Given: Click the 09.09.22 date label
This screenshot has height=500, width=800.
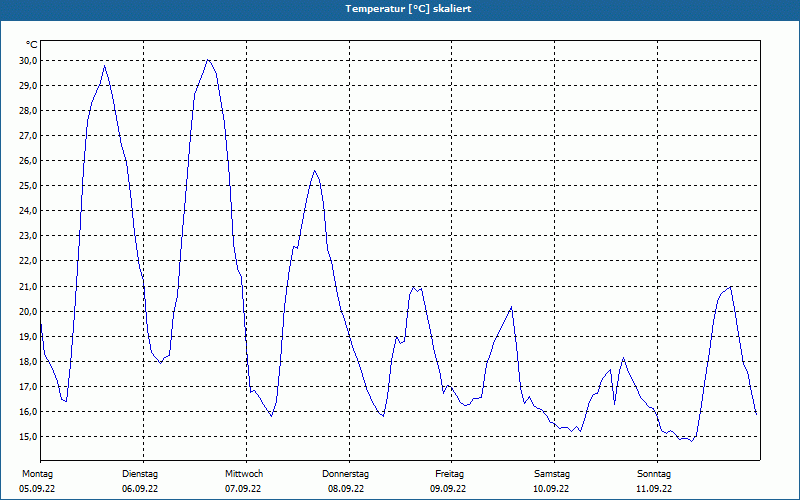Looking at the screenshot, I should pos(448,489).
